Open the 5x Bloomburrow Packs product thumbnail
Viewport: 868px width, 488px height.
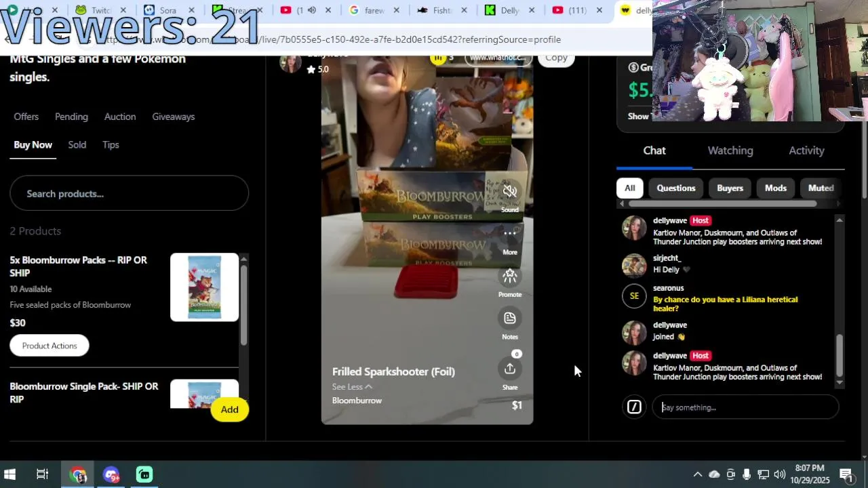[x=204, y=287]
